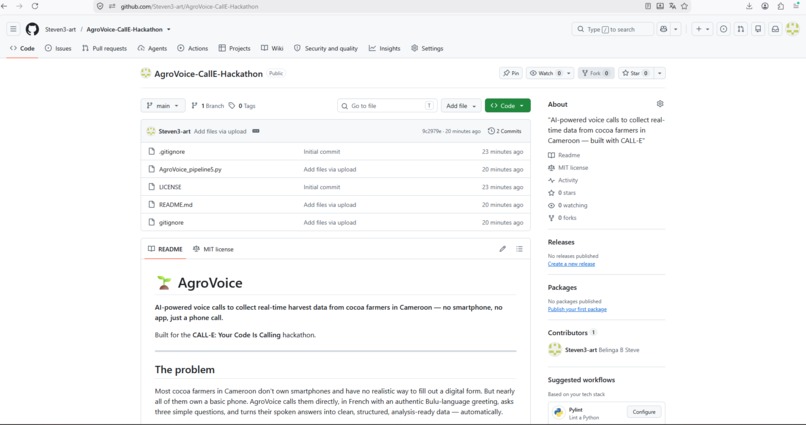
Task: Click the Go to file search field
Action: pyautogui.click(x=387, y=105)
